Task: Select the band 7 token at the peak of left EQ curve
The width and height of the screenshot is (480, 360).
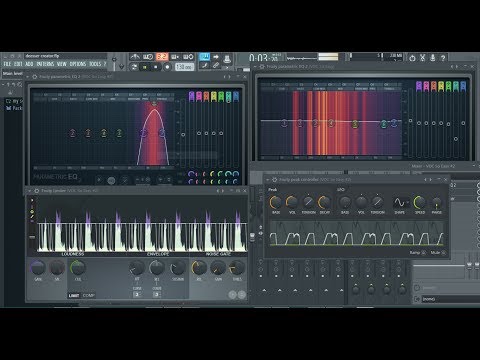Action: pyautogui.click(x=154, y=104)
